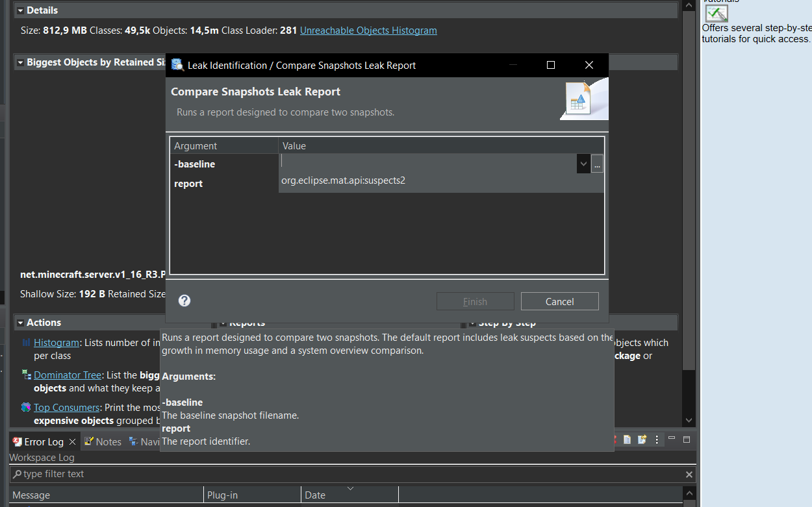Open dialog help via question mark icon
Screen dimensions: 812x507
tap(184, 301)
